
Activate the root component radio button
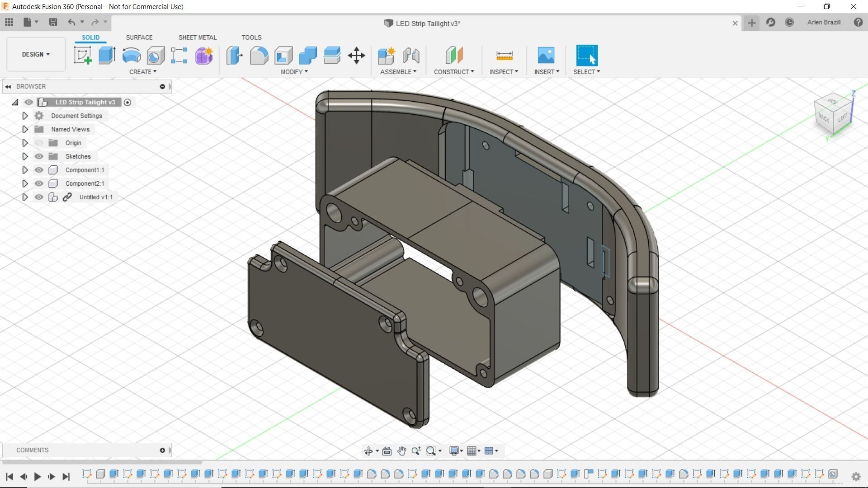127,103
